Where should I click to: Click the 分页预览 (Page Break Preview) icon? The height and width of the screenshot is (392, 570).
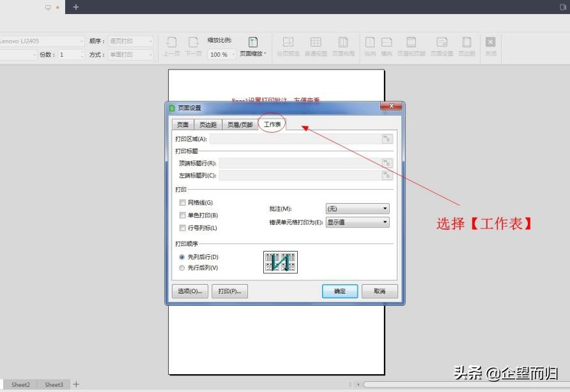(x=288, y=45)
